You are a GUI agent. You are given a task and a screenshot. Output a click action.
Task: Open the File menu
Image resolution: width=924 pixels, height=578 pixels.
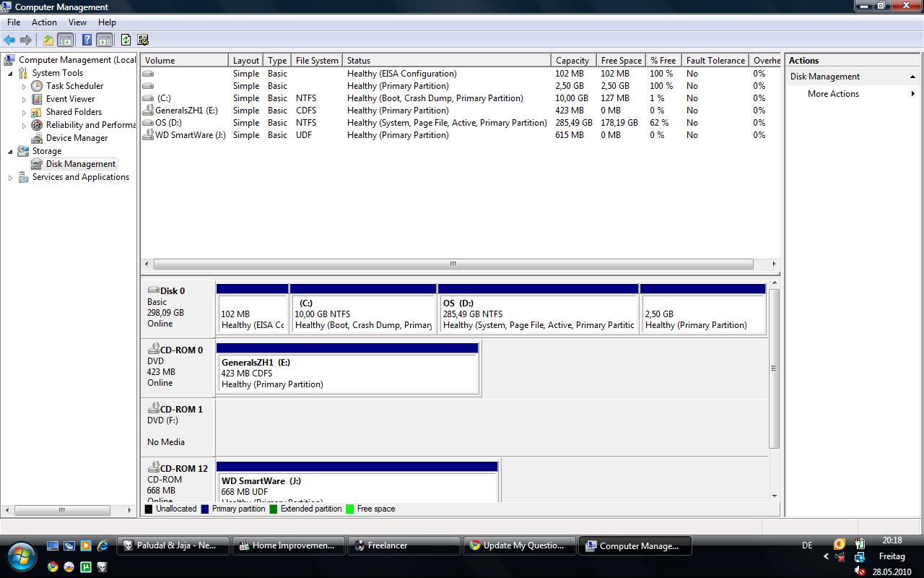[x=14, y=22]
